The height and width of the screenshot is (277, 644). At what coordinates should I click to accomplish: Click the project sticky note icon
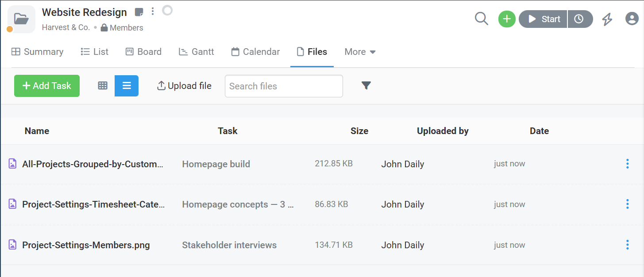click(139, 12)
